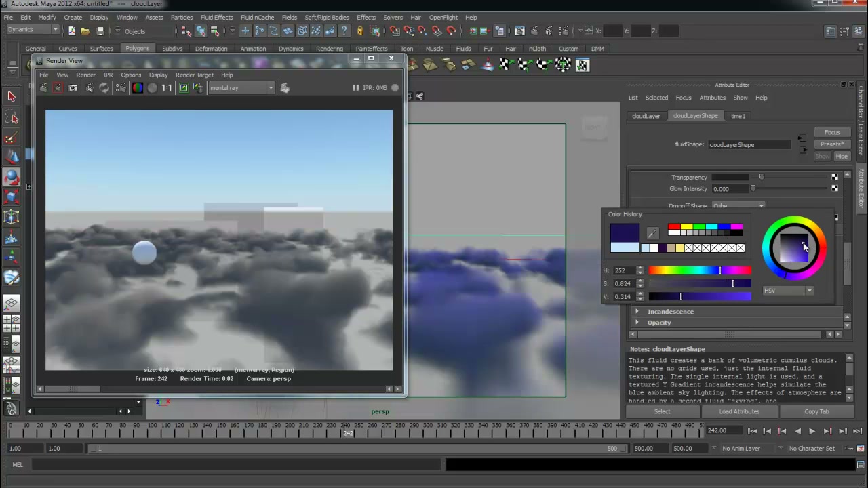The height and width of the screenshot is (488, 868).
Task: Open a scene with the folder icon
Action: (x=85, y=30)
